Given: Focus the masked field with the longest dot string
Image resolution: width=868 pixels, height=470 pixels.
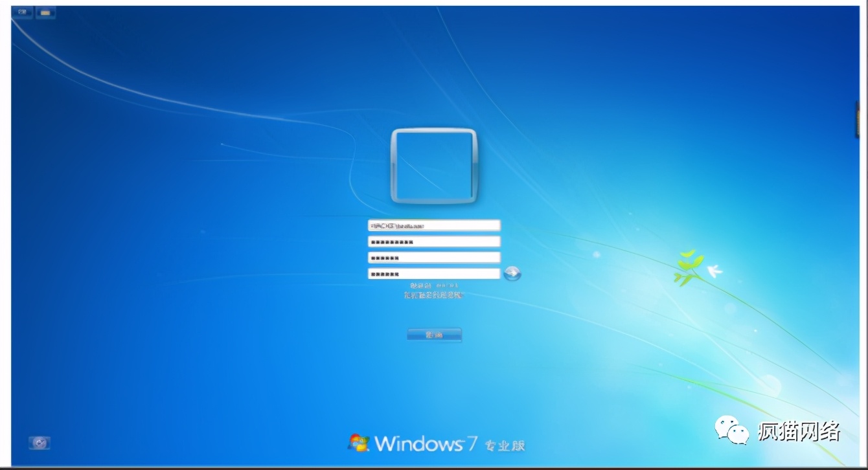Looking at the screenshot, I should click(x=434, y=241).
